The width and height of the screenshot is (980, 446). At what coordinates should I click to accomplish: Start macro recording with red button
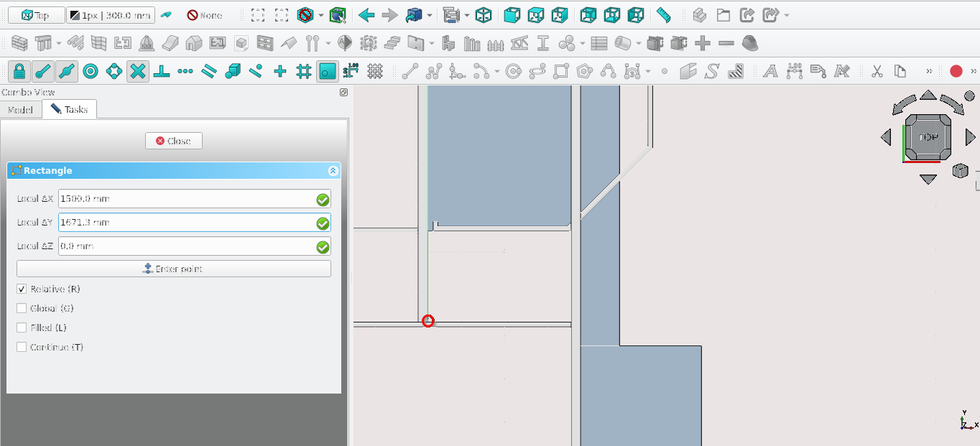(x=956, y=71)
